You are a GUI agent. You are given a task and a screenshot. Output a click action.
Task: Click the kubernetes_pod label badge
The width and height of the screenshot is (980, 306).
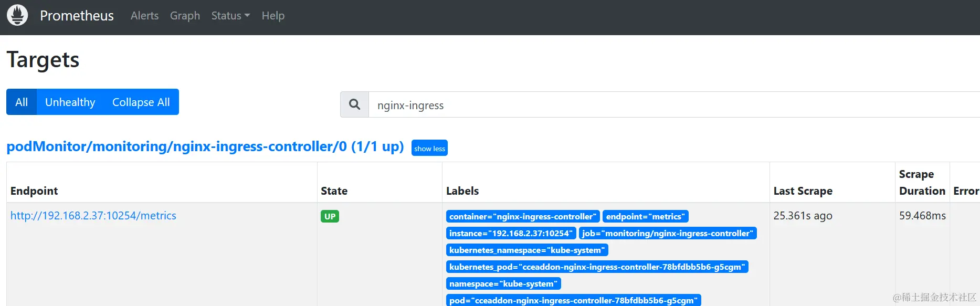597,267
